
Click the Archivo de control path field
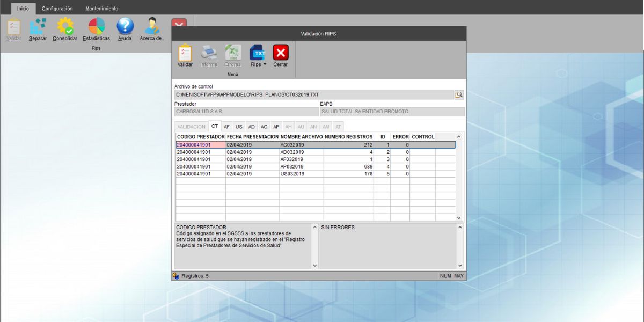point(314,94)
